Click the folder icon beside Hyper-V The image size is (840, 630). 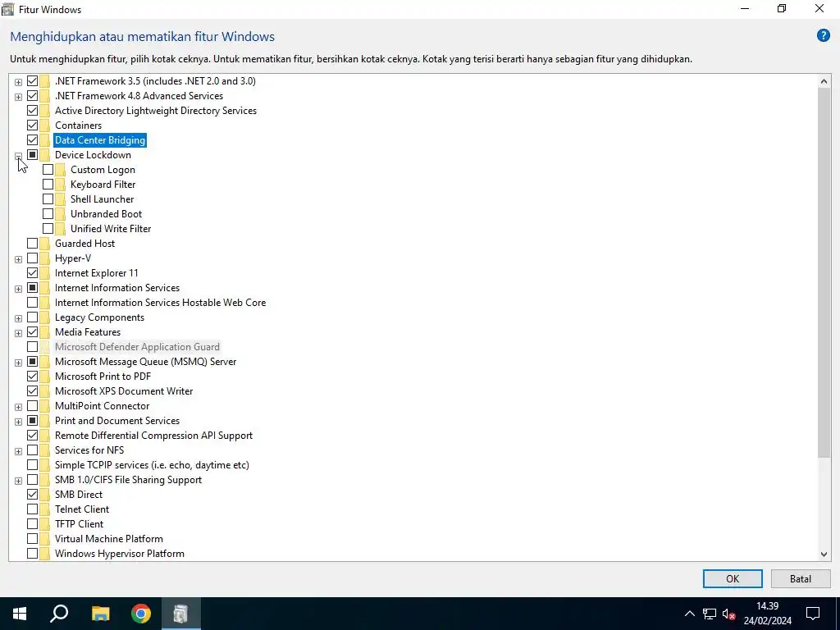(x=44, y=258)
